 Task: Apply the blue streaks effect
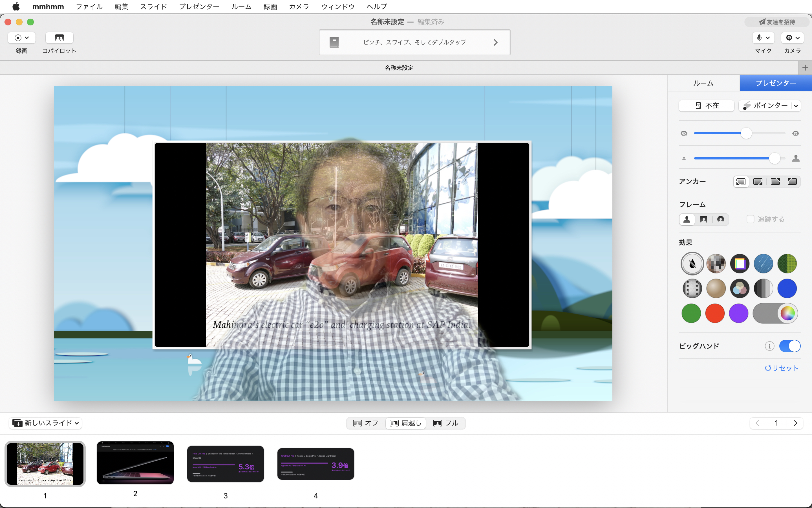[x=763, y=264]
